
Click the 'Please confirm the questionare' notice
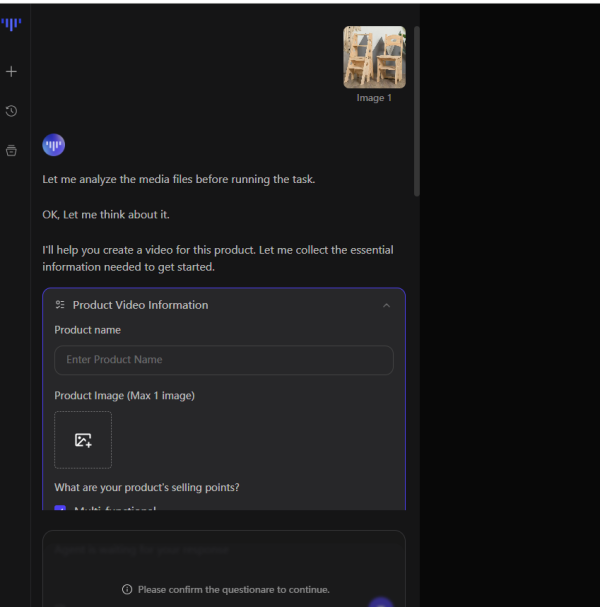234,590
